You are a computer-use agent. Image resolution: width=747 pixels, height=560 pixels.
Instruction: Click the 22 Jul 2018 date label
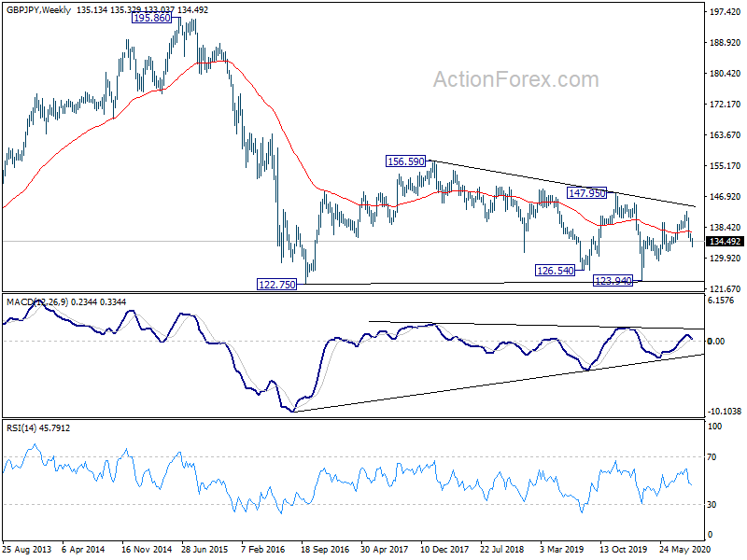pyautogui.click(x=501, y=550)
